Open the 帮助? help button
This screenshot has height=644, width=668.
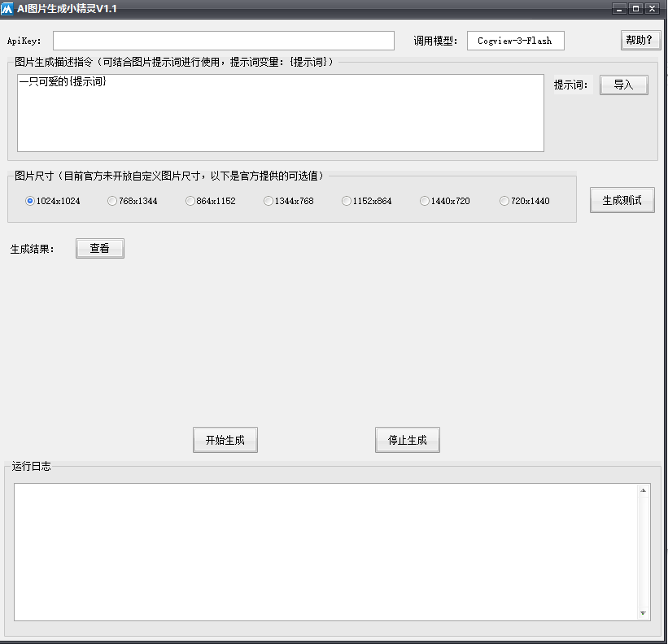click(x=640, y=40)
